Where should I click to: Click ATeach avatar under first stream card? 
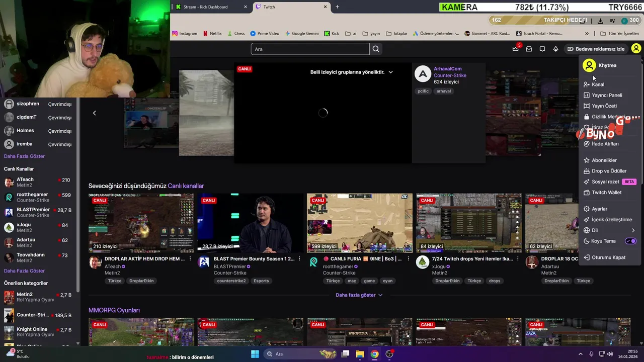[95, 262]
